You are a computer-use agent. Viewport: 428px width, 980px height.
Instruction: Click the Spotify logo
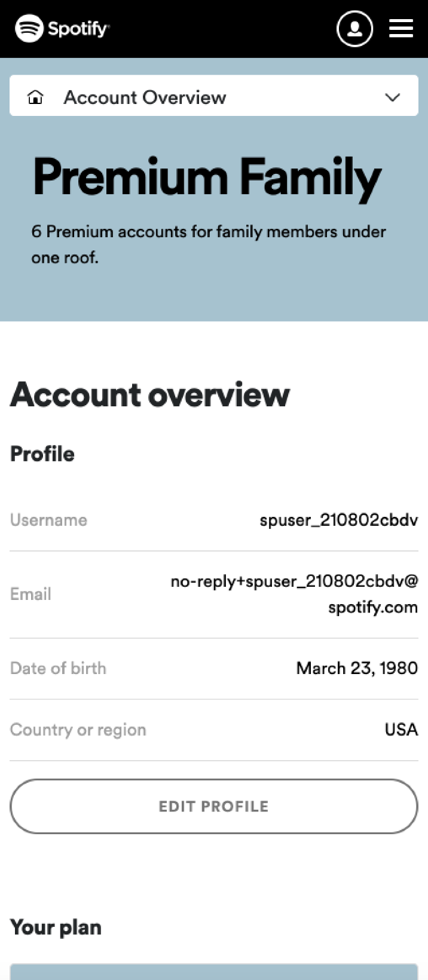(x=62, y=28)
